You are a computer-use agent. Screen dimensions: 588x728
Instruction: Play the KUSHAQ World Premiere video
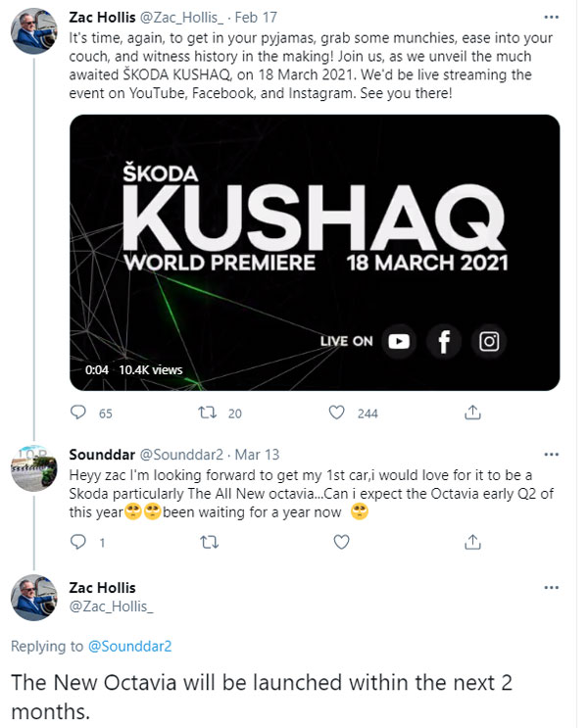click(314, 253)
